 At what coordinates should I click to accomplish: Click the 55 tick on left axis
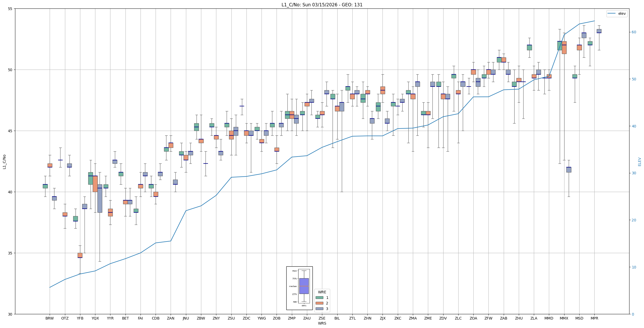click(x=10, y=9)
